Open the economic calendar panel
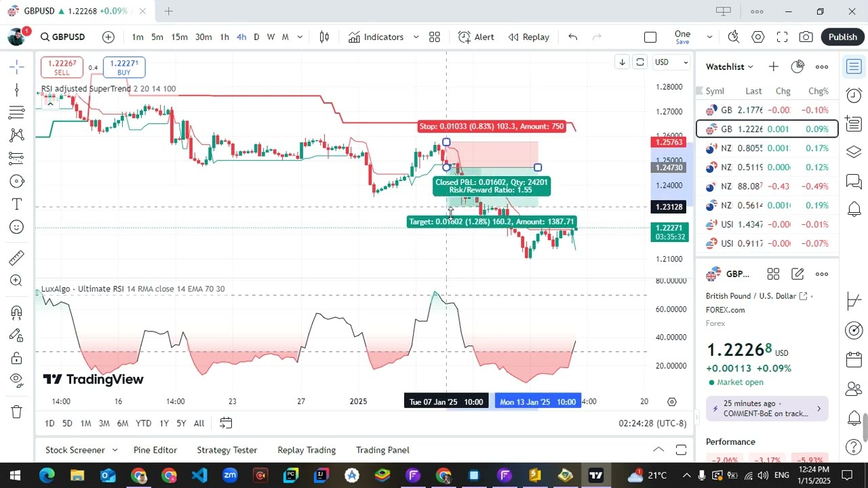 (x=854, y=360)
